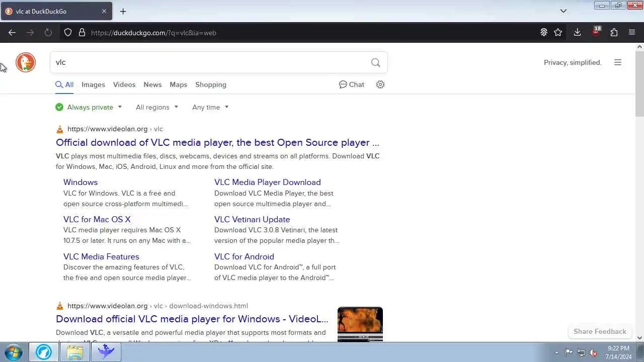
Task: Close the vlc at DuckDuckGo tab
Action: 104,11
